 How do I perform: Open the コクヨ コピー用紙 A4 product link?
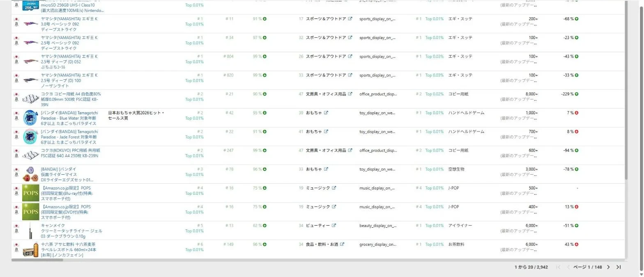pos(71,99)
